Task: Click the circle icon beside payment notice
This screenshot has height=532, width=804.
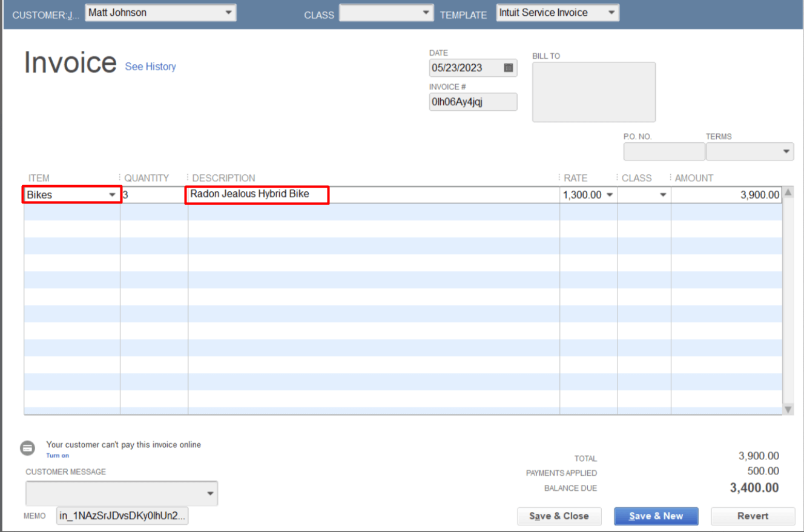Action: click(28, 447)
